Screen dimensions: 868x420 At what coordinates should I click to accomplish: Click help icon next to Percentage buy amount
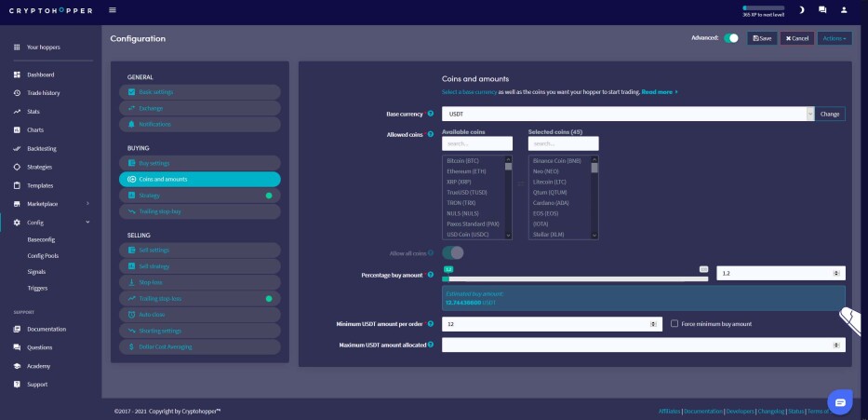[431, 275]
